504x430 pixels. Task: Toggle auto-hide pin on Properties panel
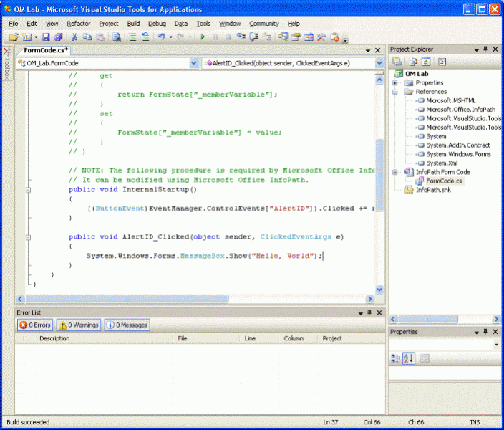pos(485,332)
